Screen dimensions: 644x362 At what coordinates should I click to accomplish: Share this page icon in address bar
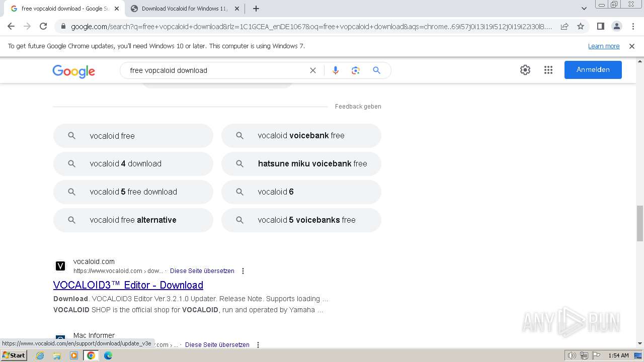click(565, 27)
